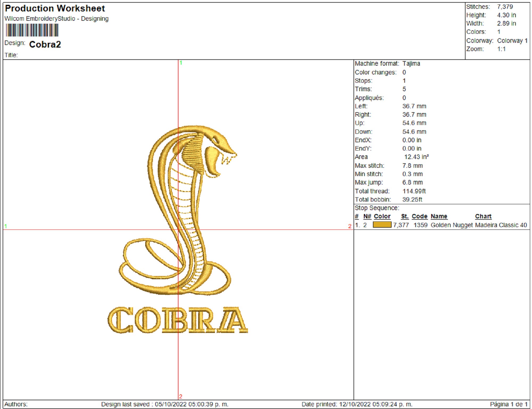This screenshot has height=409, width=532.
Task: Click the 'Date printed' timestamp
Action: (x=357, y=404)
